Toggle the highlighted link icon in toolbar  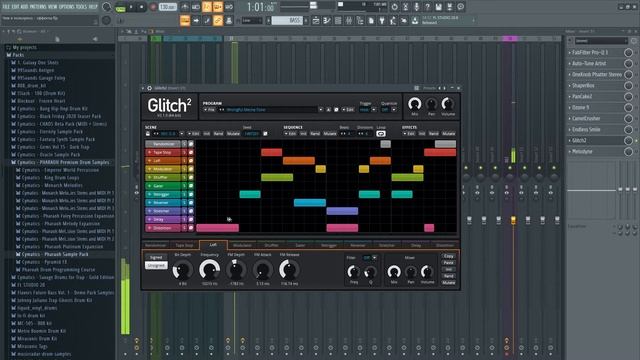(x=218, y=20)
